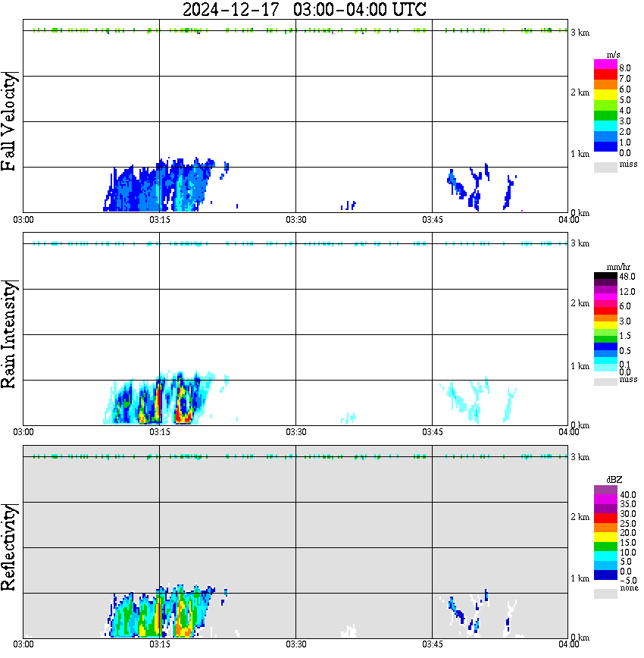Click the grey "none" swatch under the dBZ legend
The height and width of the screenshot is (658, 644).
click(605, 594)
